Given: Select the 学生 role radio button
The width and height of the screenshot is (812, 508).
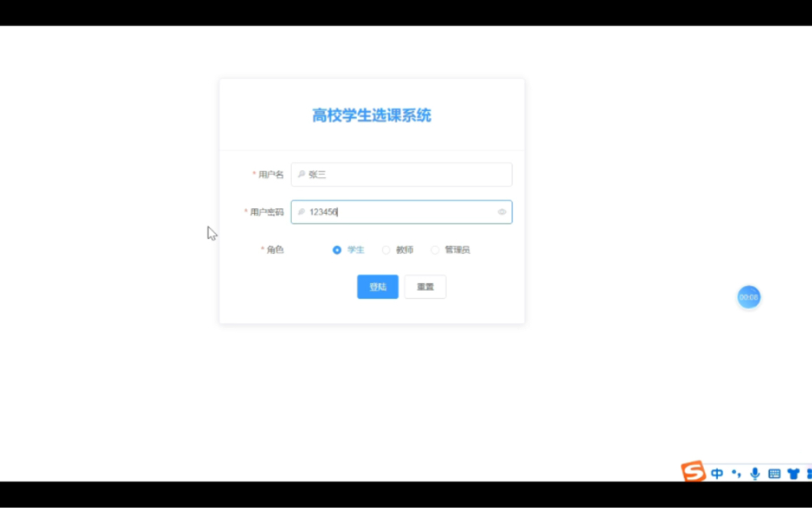Looking at the screenshot, I should 336,249.
